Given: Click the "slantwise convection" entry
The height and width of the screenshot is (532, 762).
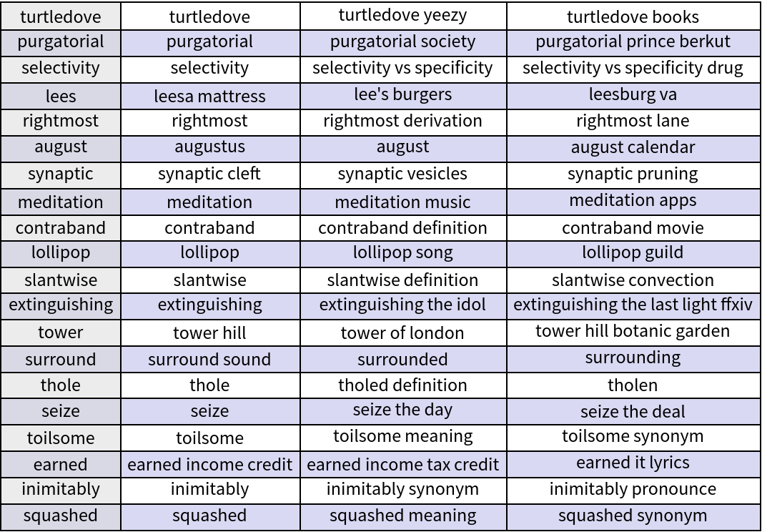Looking at the screenshot, I should coord(633,280).
